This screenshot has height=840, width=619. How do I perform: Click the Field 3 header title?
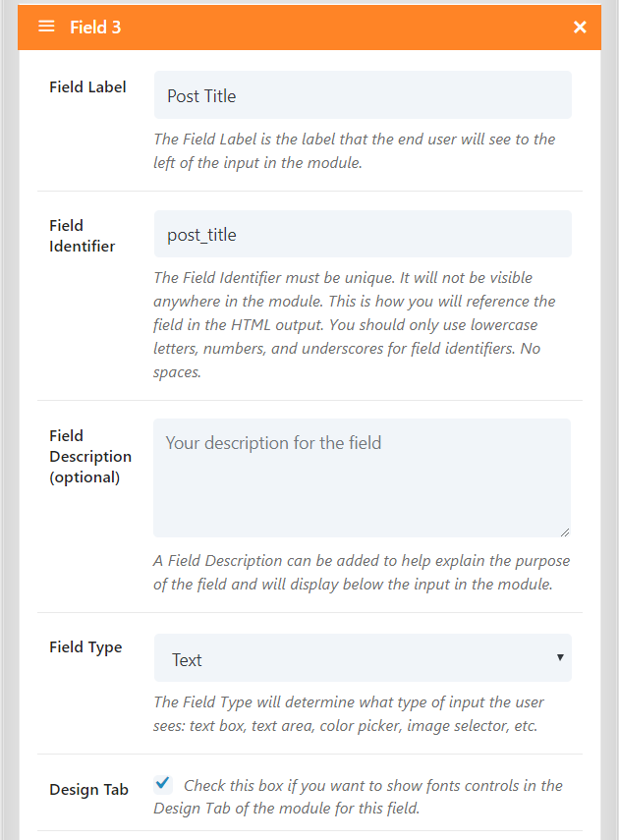tap(95, 27)
